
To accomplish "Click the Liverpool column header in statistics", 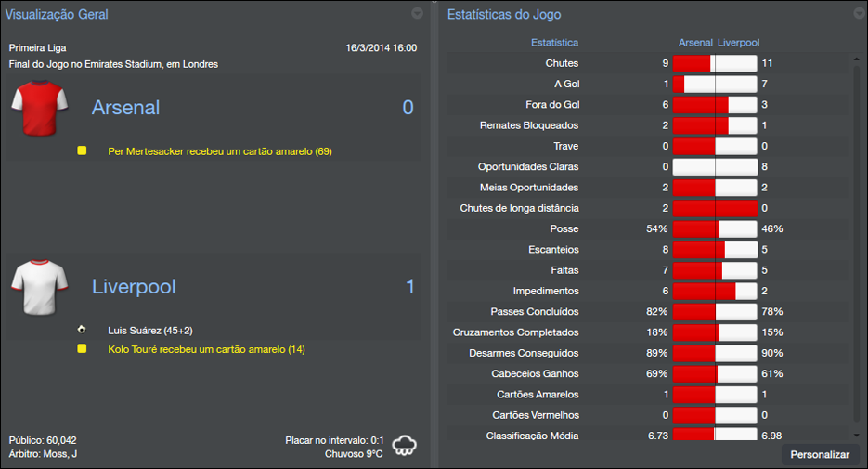I will click(738, 43).
